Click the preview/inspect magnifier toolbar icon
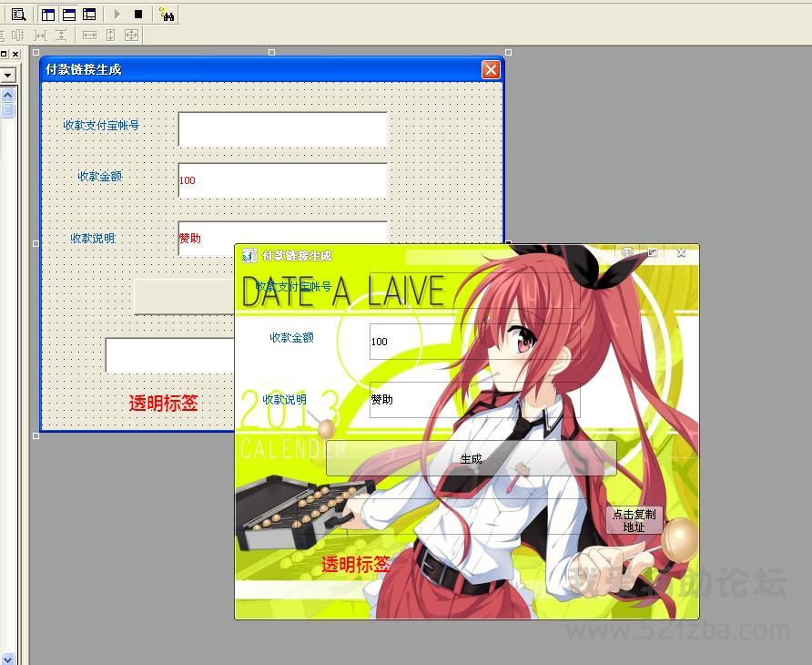The height and width of the screenshot is (665, 812). [18, 15]
